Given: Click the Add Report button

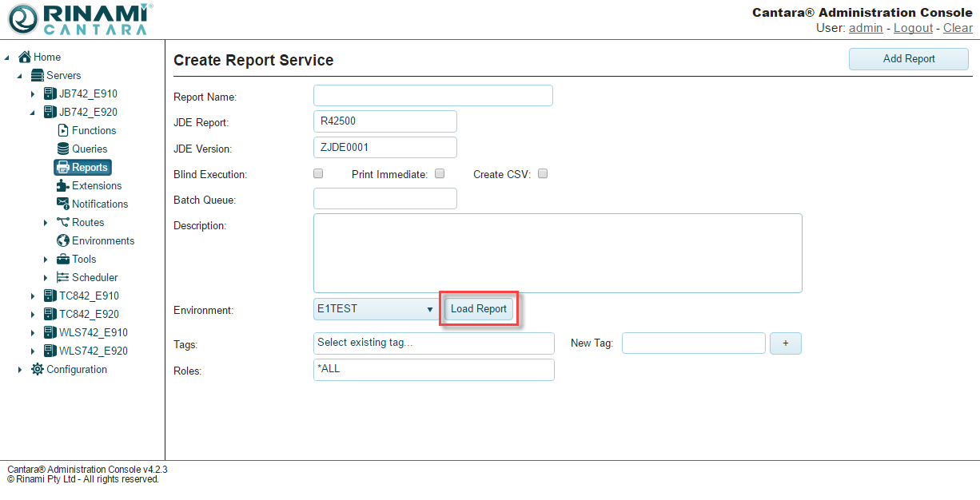Looking at the screenshot, I should (908, 58).
